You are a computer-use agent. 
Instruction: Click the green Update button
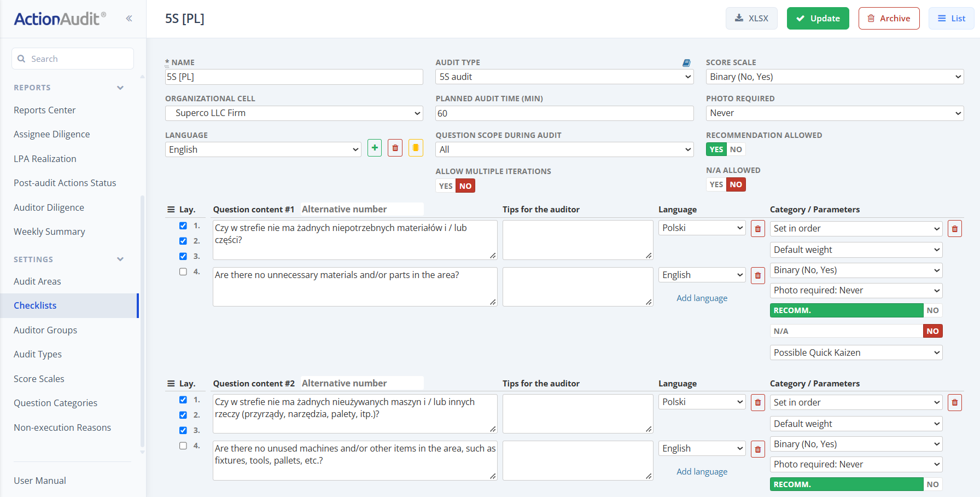[x=818, y=19]
